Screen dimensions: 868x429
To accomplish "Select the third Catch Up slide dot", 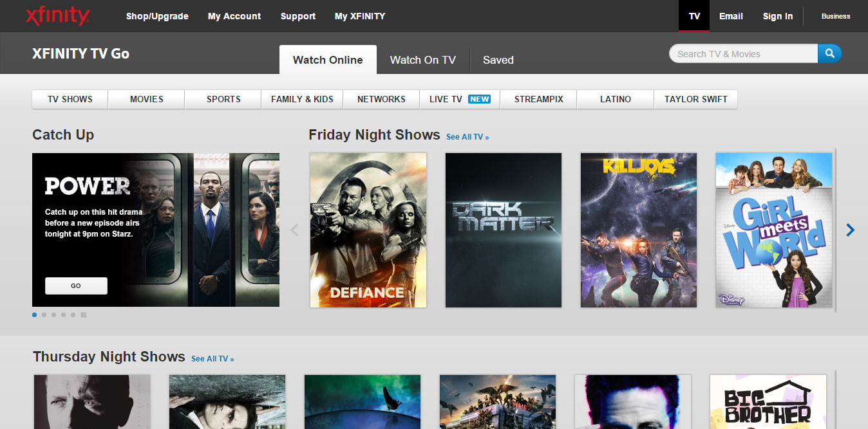I will click(53, 315).
